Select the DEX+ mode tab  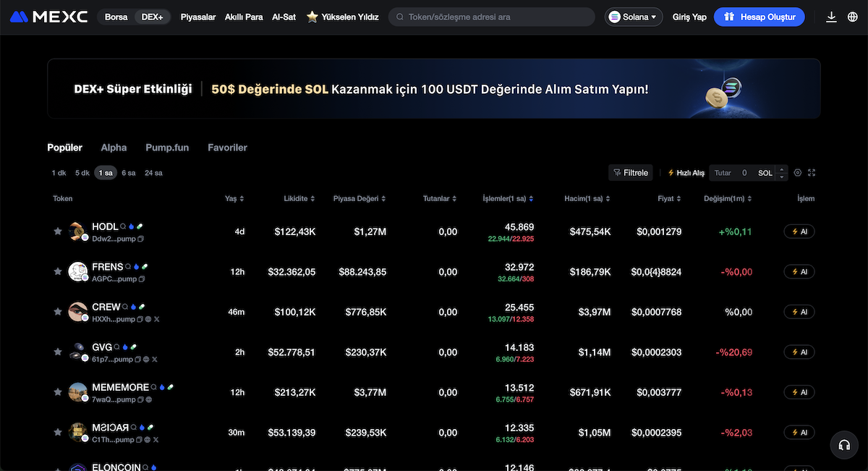pyautogui.click(x=152, y=17)
